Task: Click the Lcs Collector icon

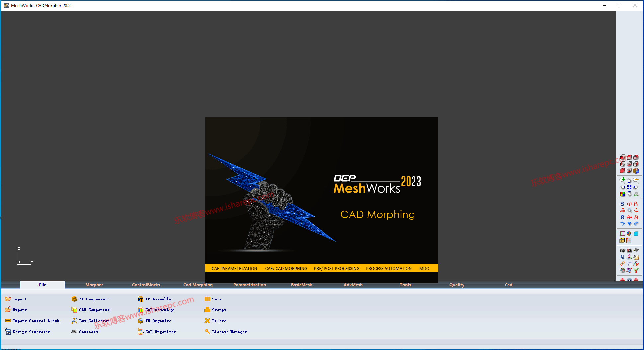Action: (x=74, y=321)
